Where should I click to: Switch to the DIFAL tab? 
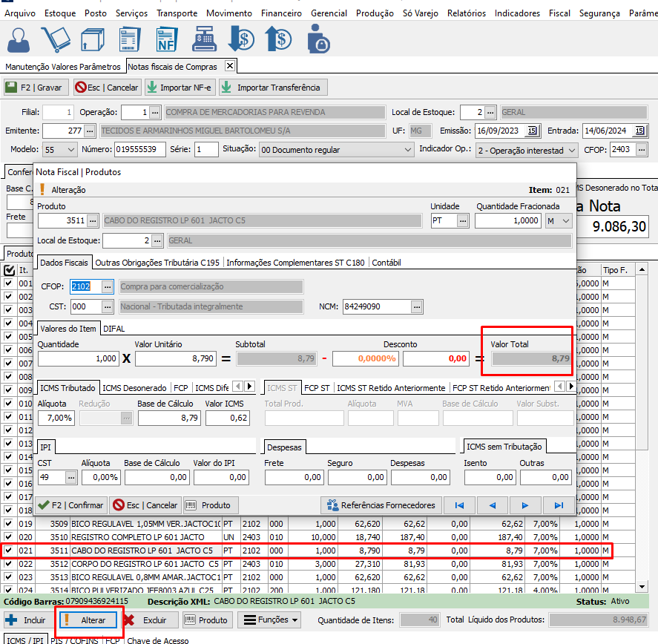pos(114,327)
